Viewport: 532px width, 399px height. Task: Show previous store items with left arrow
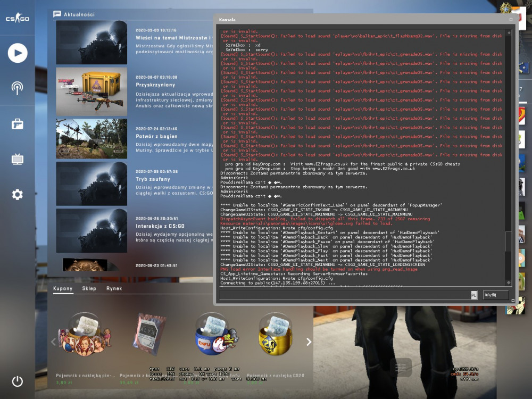(53, 342)
